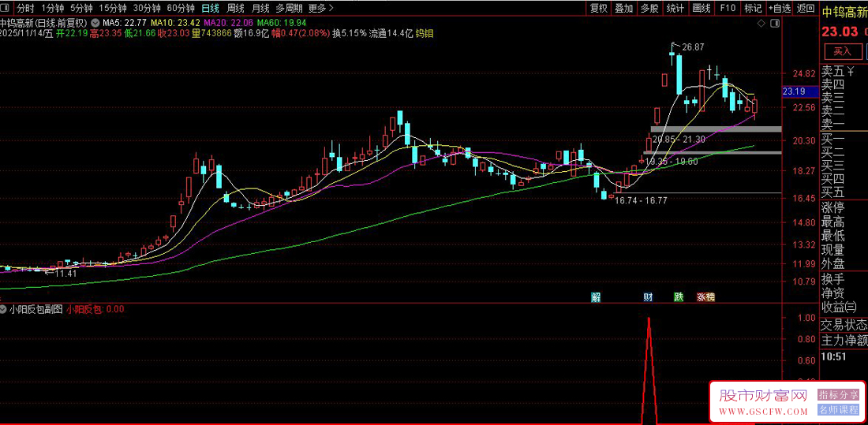Click the 标记 mark button

[752, 8]
